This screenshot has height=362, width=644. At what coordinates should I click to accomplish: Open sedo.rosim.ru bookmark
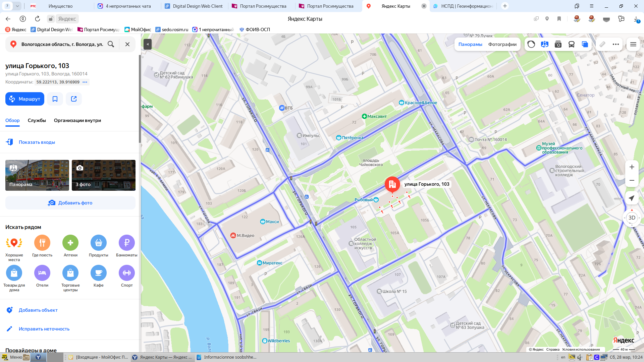(x=172, y=29)
